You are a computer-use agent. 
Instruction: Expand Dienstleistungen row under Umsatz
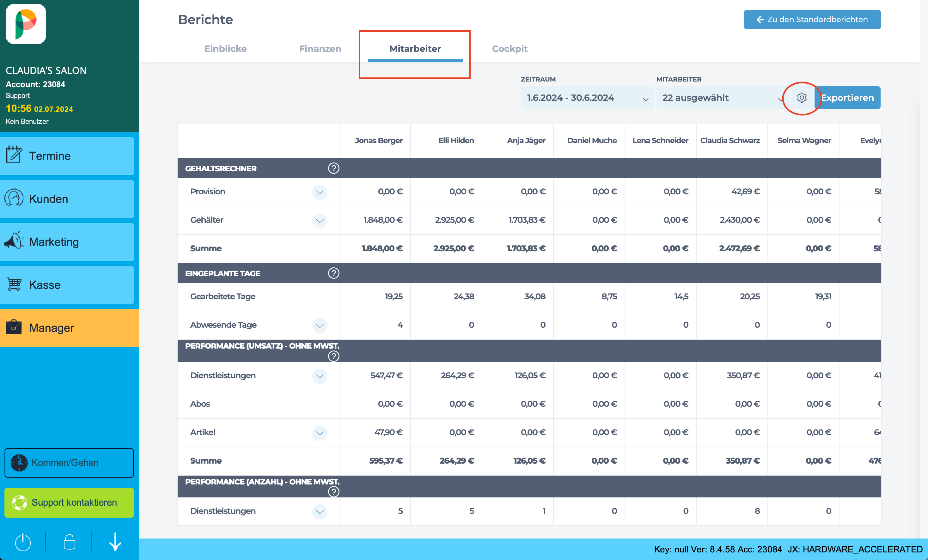(x=320, y=376)
